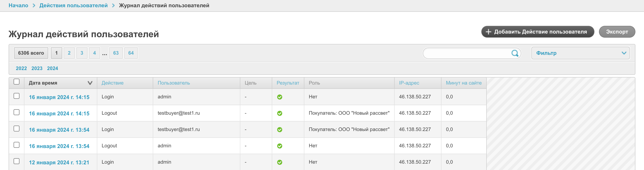644x170 pixels.
Task: Click green checkmark for 12 января row
Action: coord(279,163)
